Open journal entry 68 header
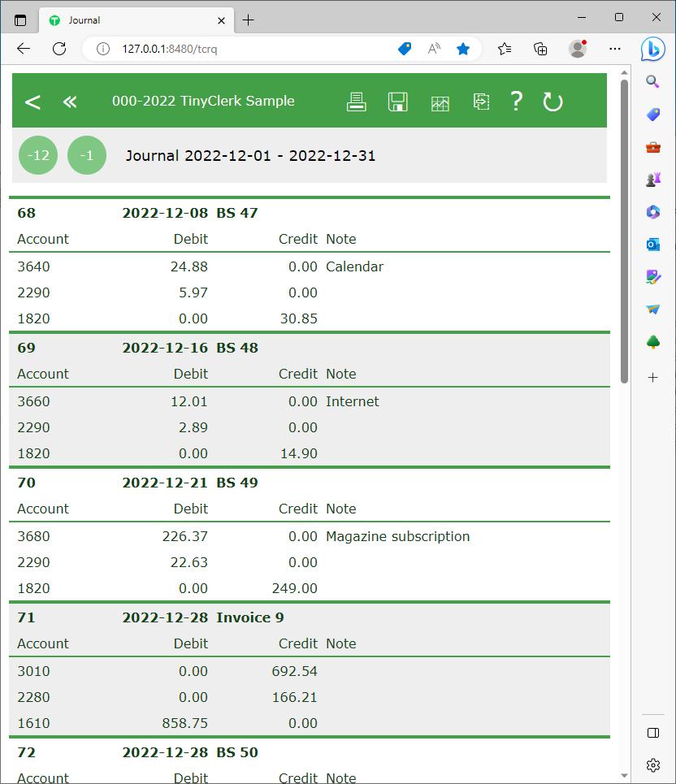The height and width of the screenshot is (784, 676). point(27,213)
